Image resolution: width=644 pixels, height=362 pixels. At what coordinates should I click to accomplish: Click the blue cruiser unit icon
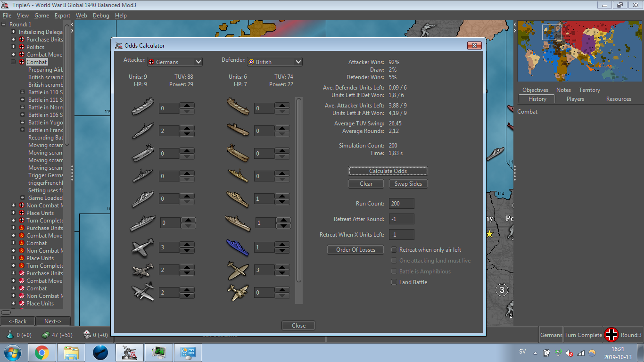238,247
